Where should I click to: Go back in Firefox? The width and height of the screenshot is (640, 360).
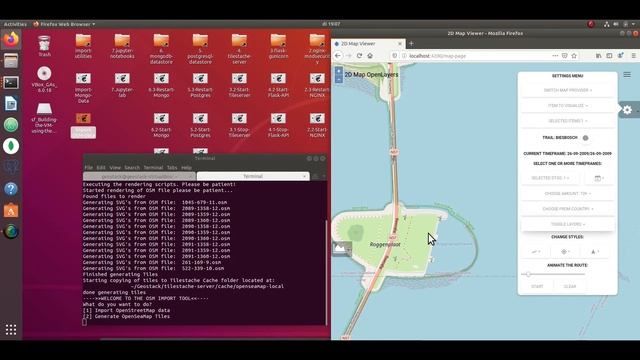point(338,56)
